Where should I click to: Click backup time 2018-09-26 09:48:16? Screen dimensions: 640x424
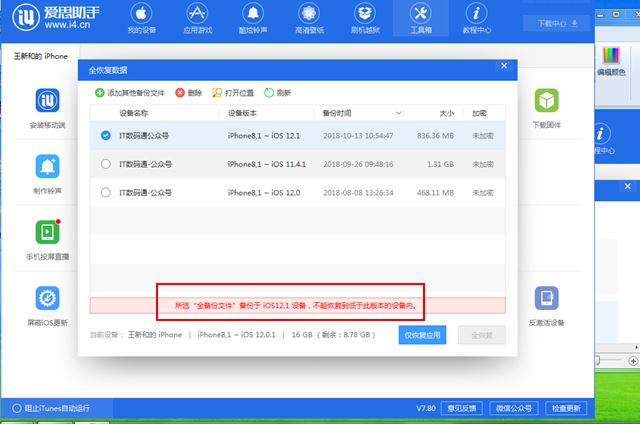[358, 164]
